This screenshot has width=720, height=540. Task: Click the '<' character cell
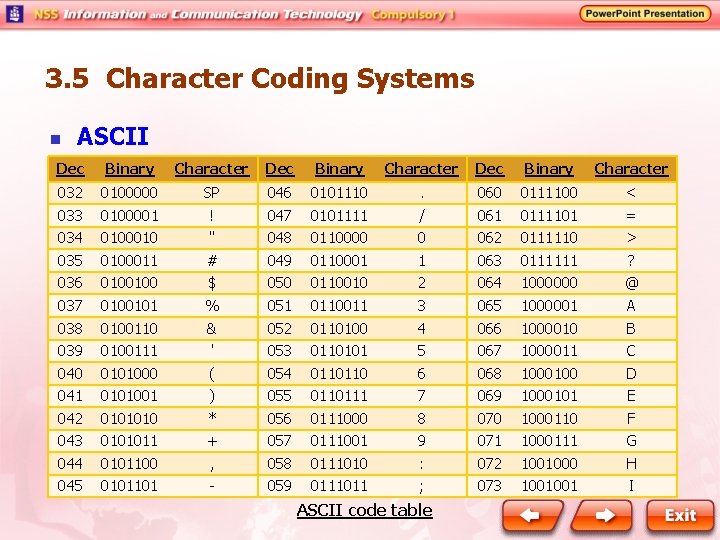coord(631,193)
